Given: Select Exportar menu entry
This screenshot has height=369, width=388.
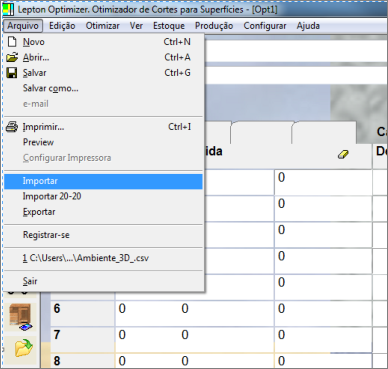Looking at the screenshot, I should 103,212.
